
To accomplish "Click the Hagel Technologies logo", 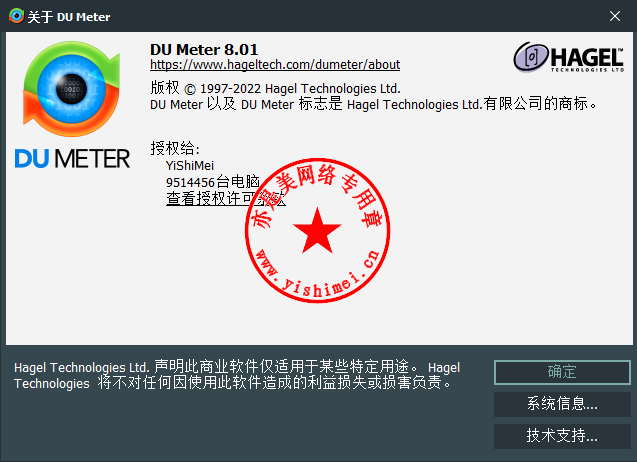I will click(569, 57).
